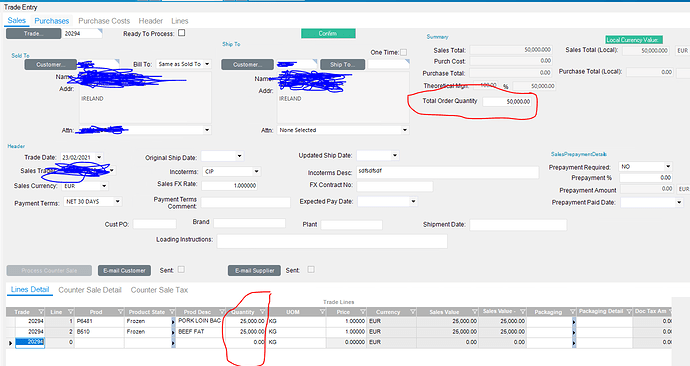Screen dimensions: 690x366
Task: Expand the Payment Terms NET 30 DAYS dropdown
Action: click(x=117, y=201)
